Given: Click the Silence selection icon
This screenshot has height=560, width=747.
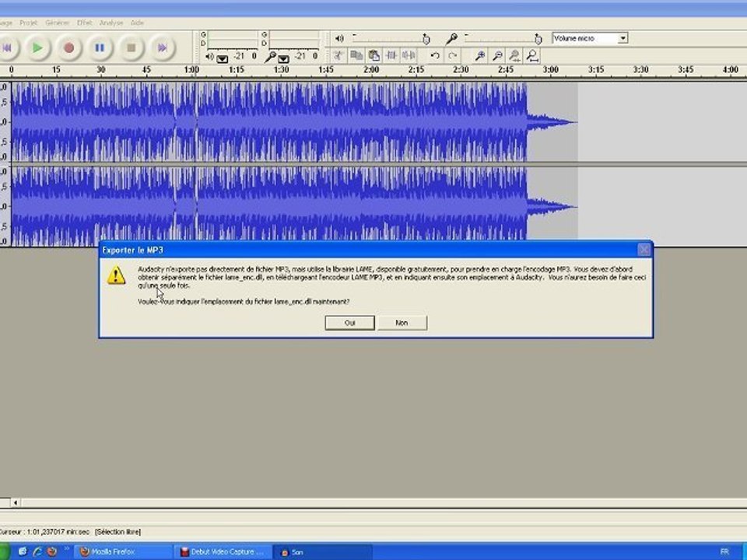Looking at the screenshot, I should coord(409,56).
